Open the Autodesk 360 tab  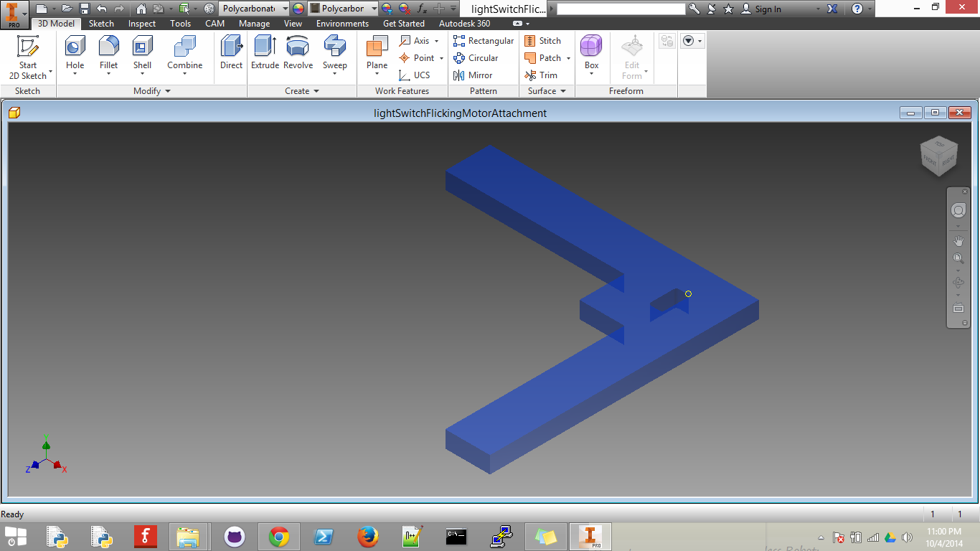pyautogui.click(x=465, y=24)
